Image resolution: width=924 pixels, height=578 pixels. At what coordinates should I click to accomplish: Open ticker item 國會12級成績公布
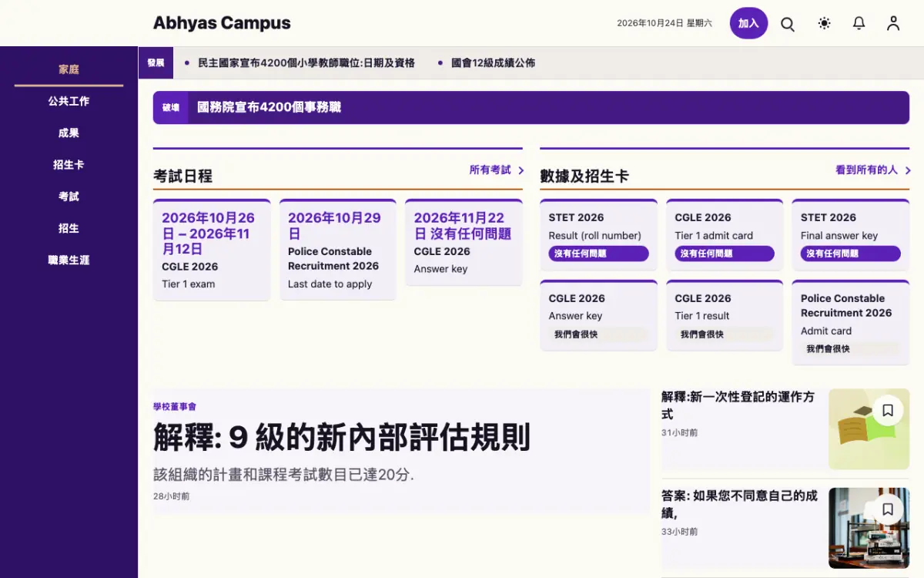493,63
